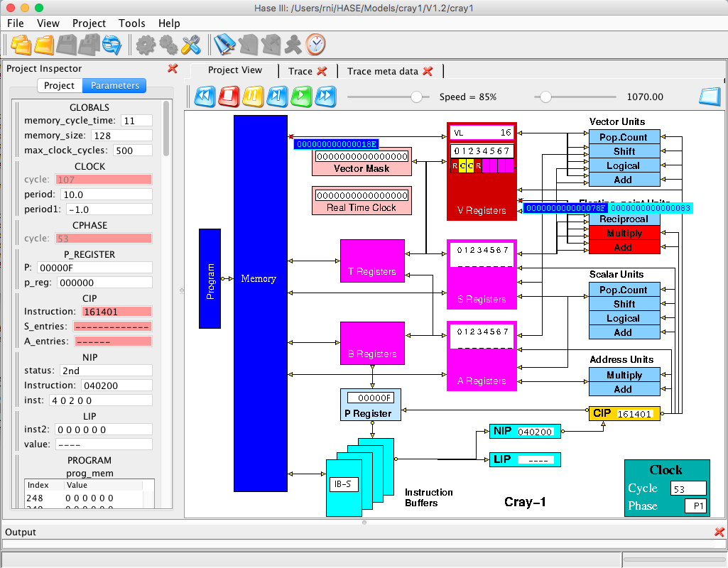Click the red Floating-point Multiply unit
This screenshot has height=568, width=728.
[x=624, y=233]
